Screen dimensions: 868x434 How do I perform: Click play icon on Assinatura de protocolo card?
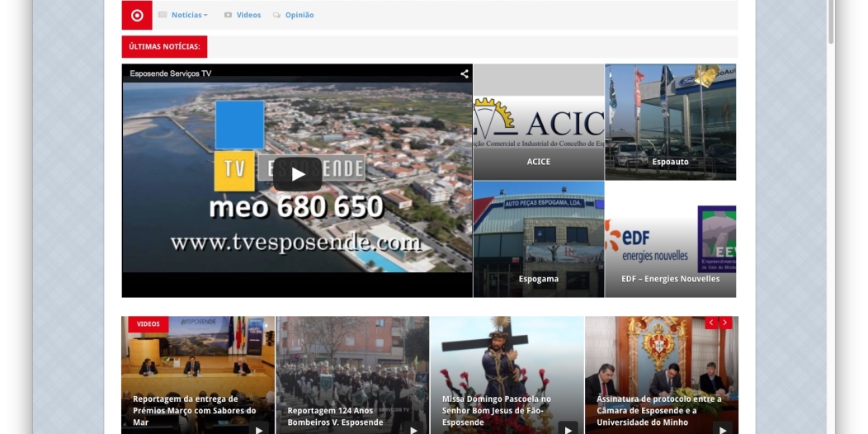coord(723,429)
